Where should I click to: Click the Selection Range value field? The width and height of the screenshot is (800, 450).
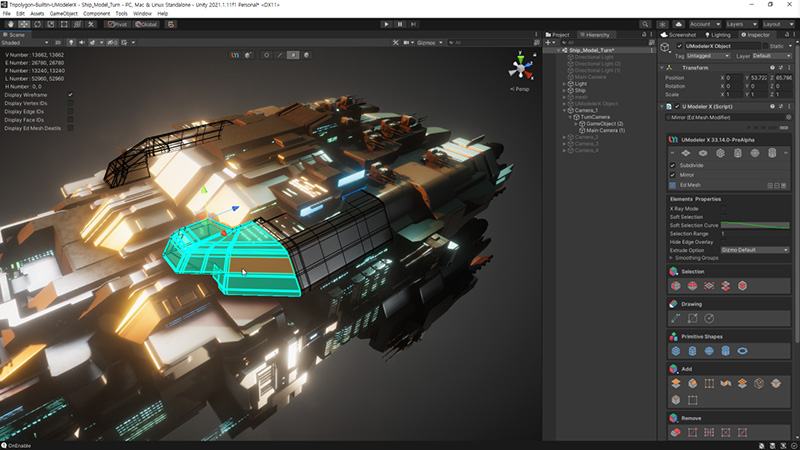pos(755,234)
